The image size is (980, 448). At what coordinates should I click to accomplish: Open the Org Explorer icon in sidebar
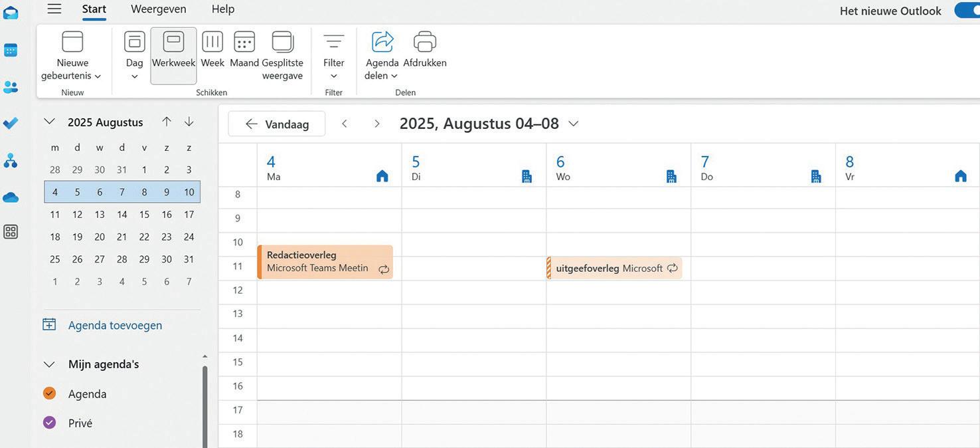pyautogui.click(x=11, y=160)
